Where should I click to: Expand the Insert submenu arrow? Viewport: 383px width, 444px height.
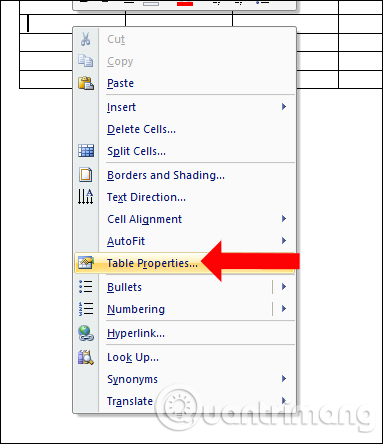coord(284,107)
